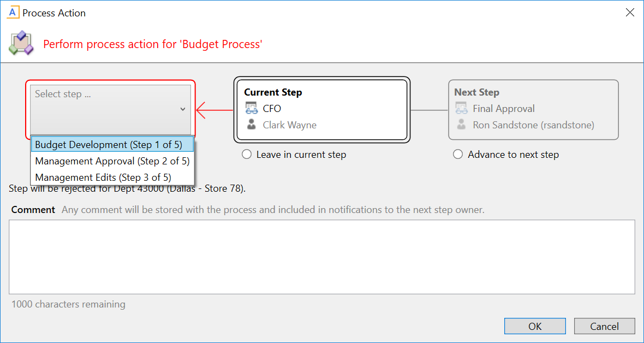Click the OK button
Viewport: 644px width, 343px height.
click(535, 326)
